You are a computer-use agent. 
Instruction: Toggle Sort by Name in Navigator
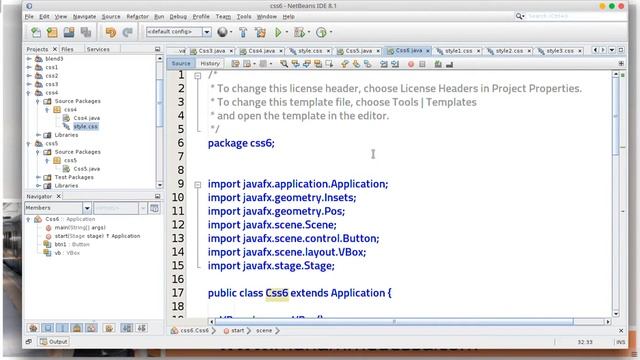click(x=127, y=328)
